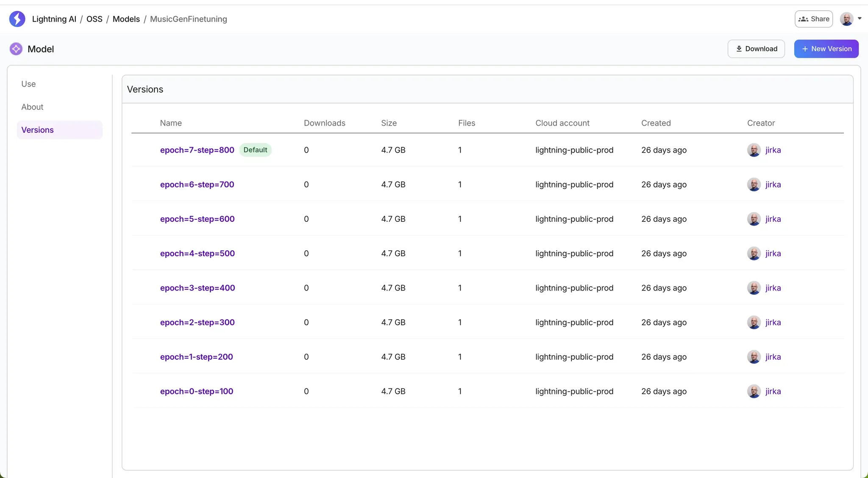The width and height of the screenshot is (868, 478).
Task: Click jirka avatar in epoch=0-step=100 row
Action: click(x=754, y=391)
